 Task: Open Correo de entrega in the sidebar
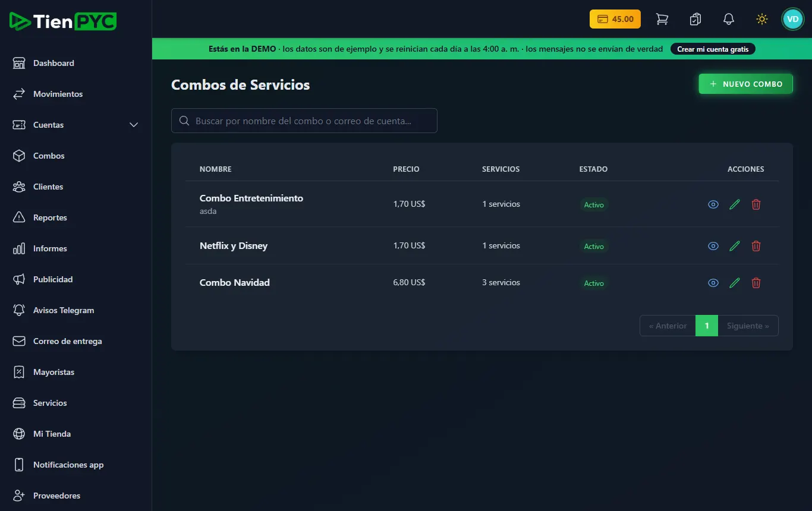click(x=76, y=341)
